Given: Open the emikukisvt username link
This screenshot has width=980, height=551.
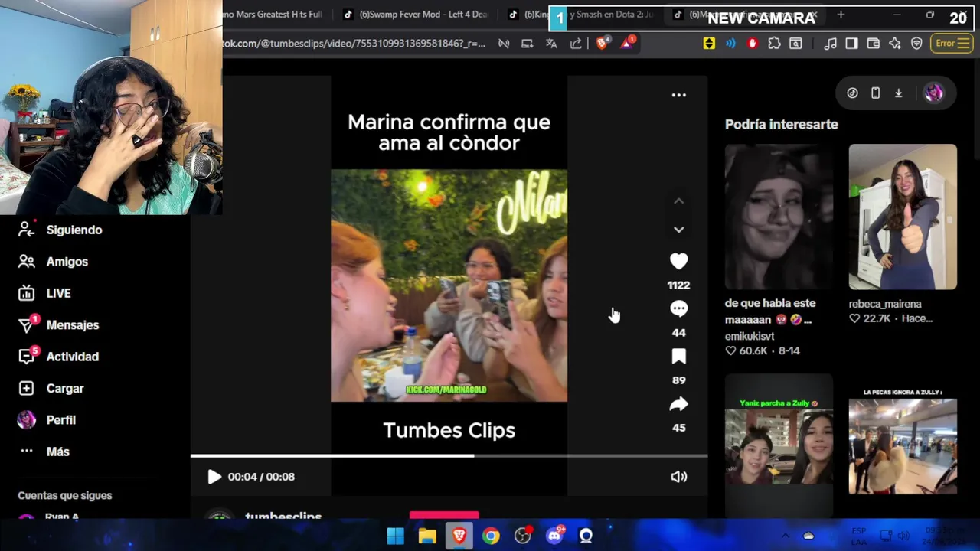Looking at the screenshot, I should 750,336.
